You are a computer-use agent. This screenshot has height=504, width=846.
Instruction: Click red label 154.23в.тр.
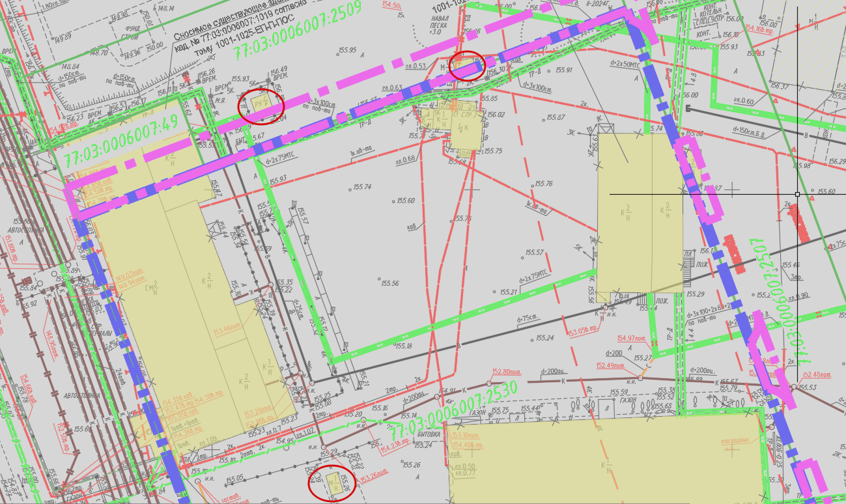click(395, 446)
